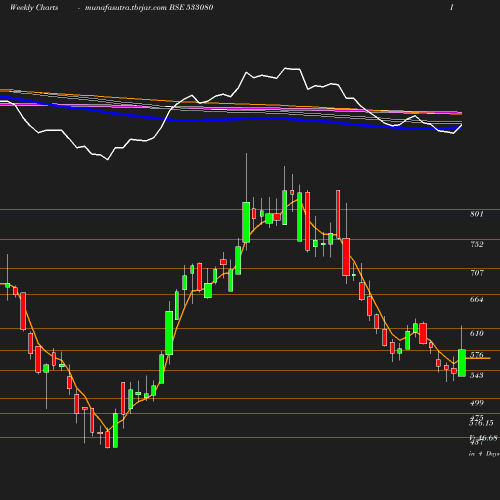Select the 610 price level label
The image size is (500, 500).
477,333
